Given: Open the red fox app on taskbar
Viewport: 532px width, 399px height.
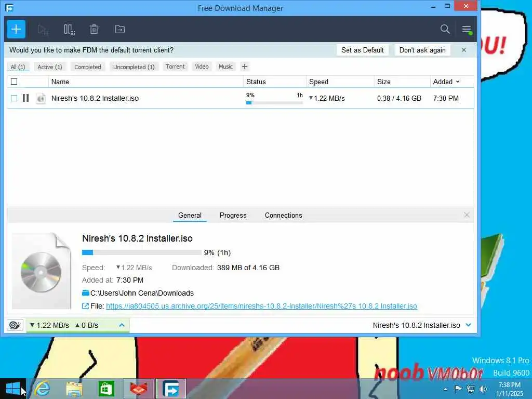Looking at the screenshot, I should [138, 389].
